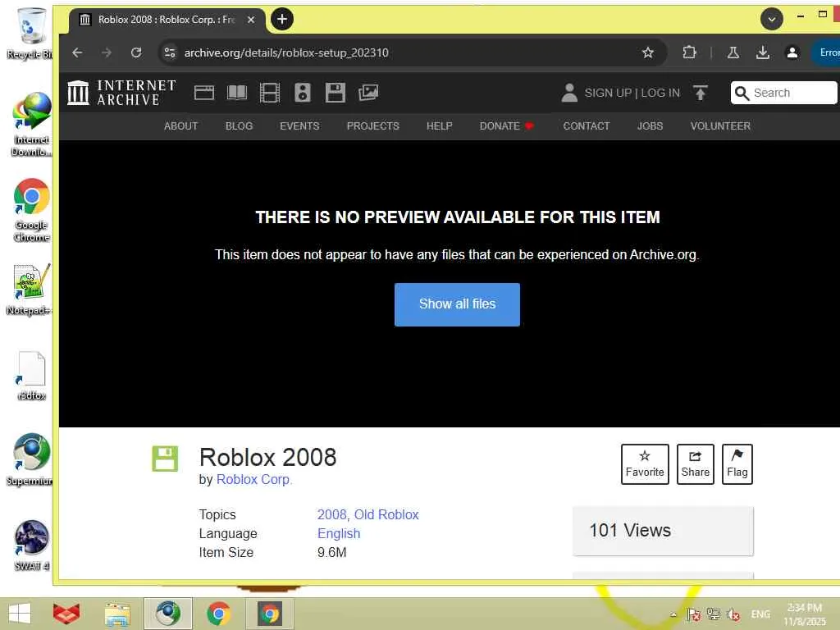This screenshot has height=630, width=840.
Task: Open the Texts book icon
Action: click(x=237, y=93)
